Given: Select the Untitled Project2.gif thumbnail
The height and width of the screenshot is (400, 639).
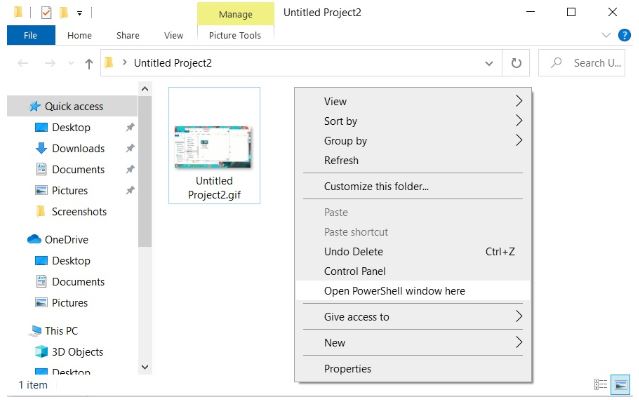Looking at the screenshot, I should point(214,146).
